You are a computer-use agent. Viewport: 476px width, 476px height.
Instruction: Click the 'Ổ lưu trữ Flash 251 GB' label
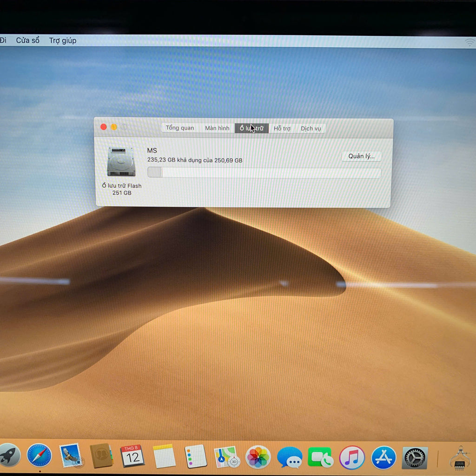121,189
